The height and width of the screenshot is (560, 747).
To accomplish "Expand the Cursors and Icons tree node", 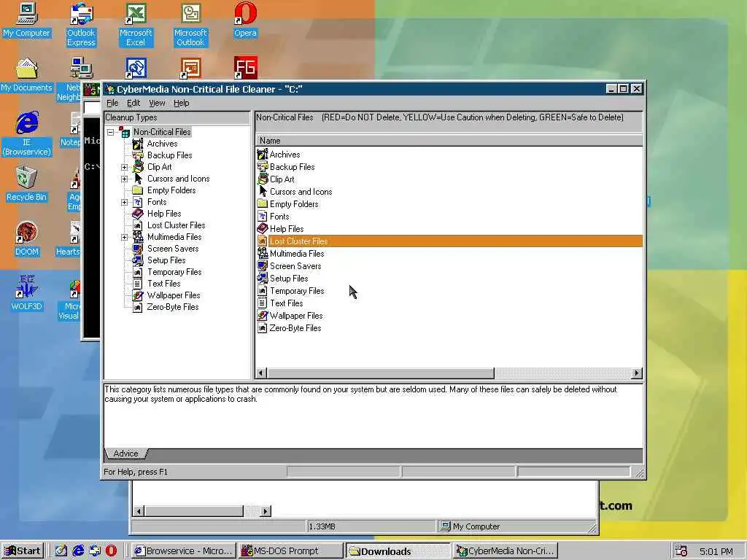I will (x=124, y=179).
